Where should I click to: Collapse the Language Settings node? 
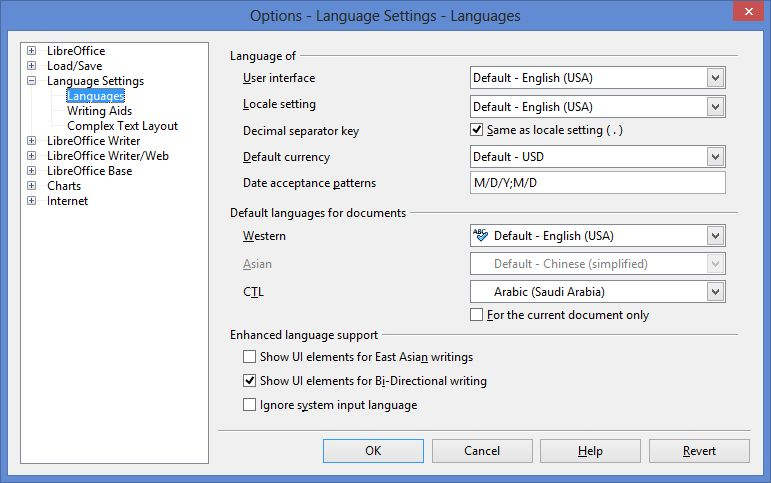pos(31,81)
